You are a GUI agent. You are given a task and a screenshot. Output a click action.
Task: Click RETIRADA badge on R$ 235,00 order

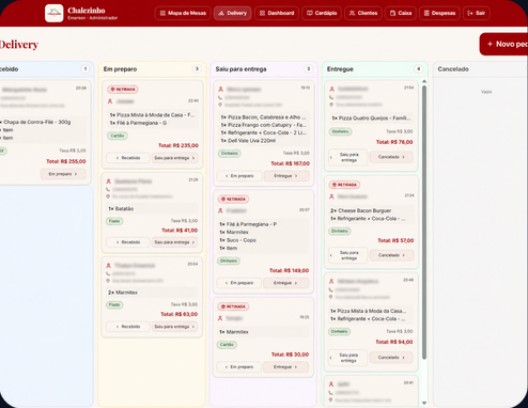[x=123, y=89]
